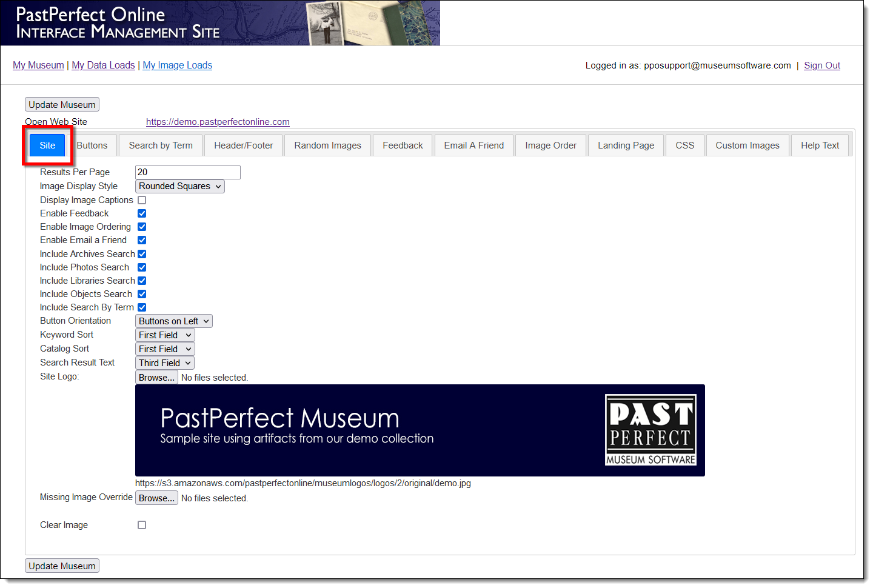Tick the Clear Image checkbox
873x588 pixels.
point(142,525)
